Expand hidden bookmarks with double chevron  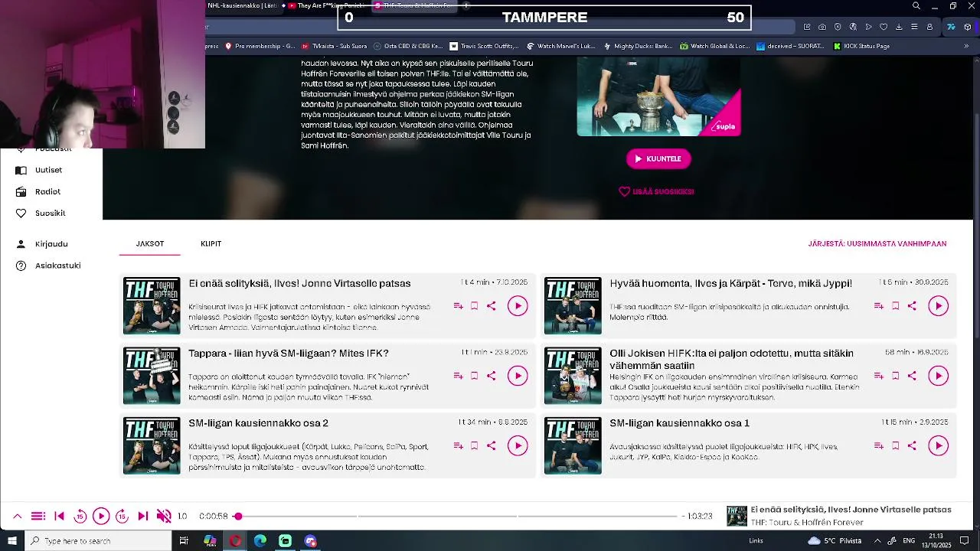pyautogui.click(x=966, y=46)
